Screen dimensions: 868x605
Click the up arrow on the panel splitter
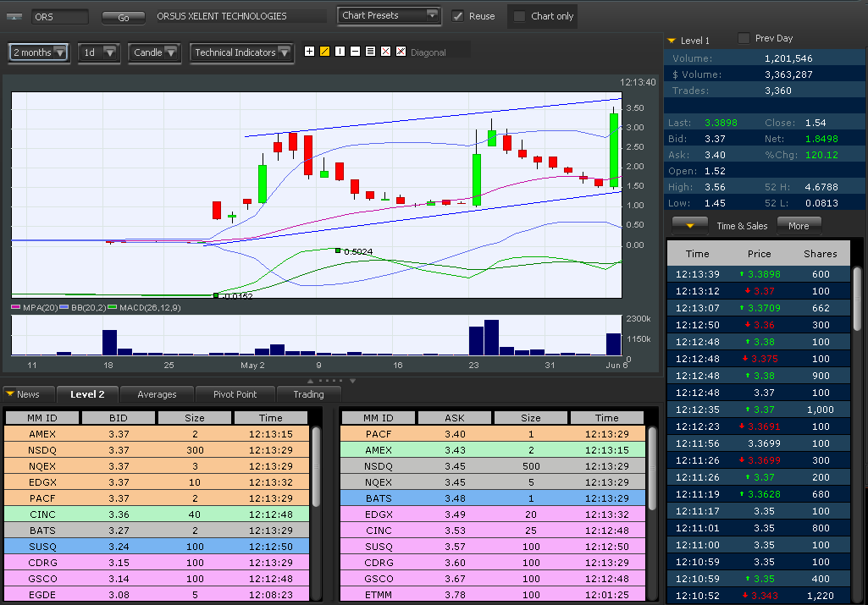[311, 381]
